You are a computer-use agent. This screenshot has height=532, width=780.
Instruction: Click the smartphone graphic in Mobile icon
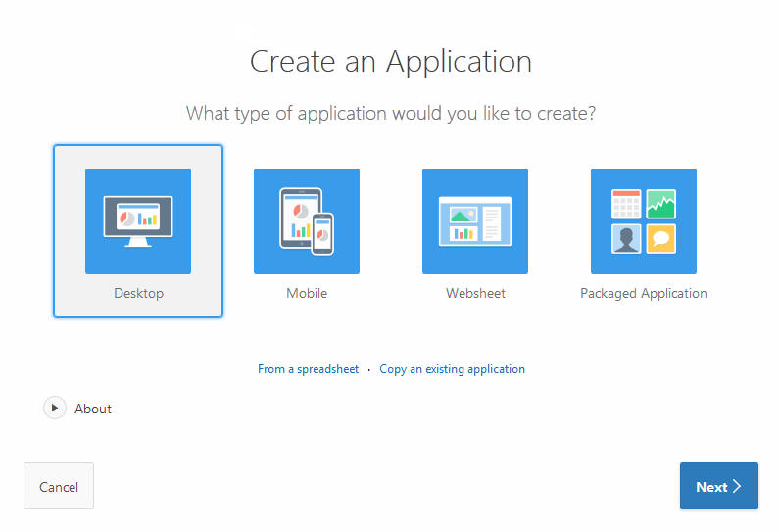click(x=322, y=234)
